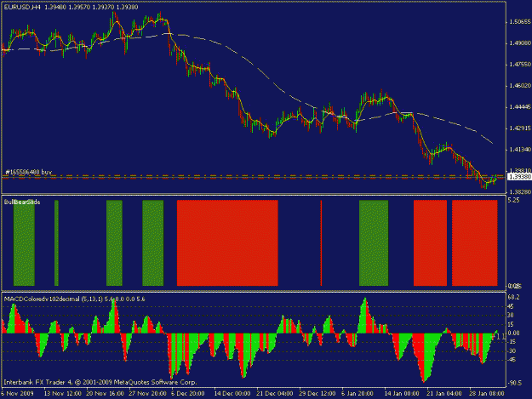532x399 pixels.
Task: Click the 6 Jan 20:00 time label
Action: pos(358,394)
